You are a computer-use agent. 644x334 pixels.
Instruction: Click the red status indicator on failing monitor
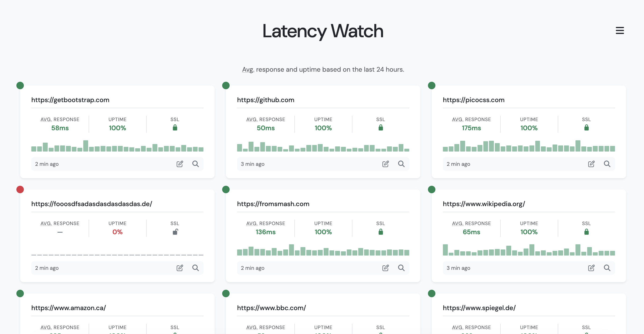[x=20, y=189]
